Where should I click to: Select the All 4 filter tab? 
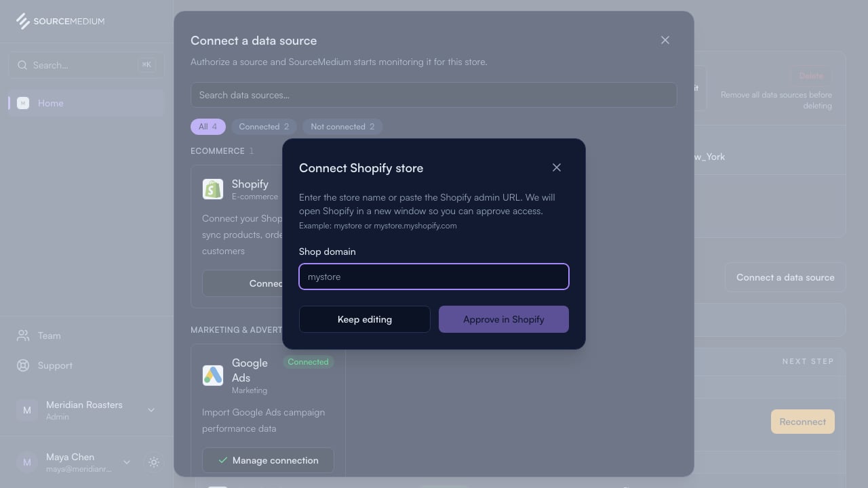(208, 127)
